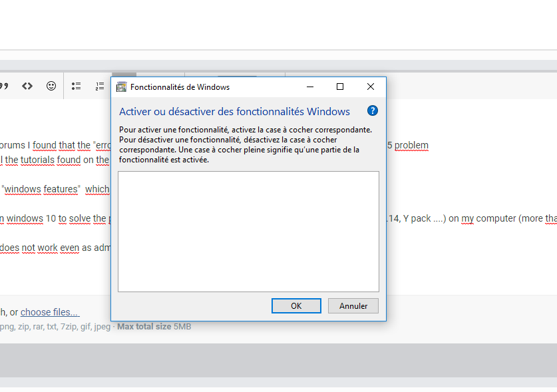Click the OK button in Fonctionnalités de Windows
557x392 pixels.
pyautogui.click(x=296, y=306)
